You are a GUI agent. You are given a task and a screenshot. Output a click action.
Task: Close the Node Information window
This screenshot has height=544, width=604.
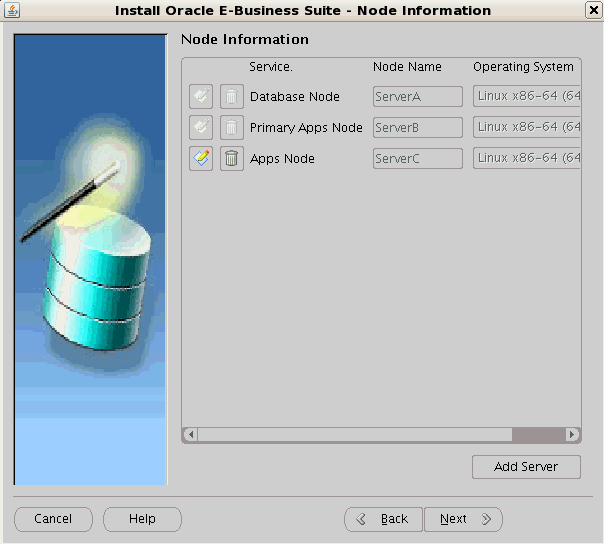[x=594, y=10]
